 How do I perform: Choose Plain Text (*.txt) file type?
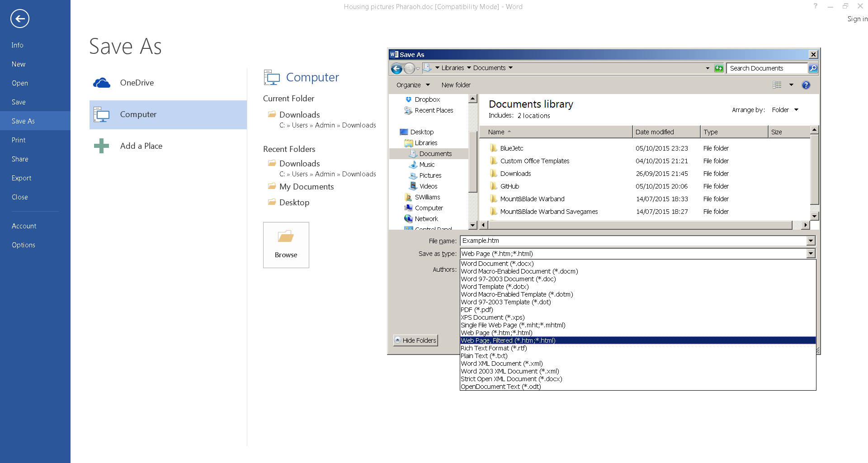coord(638,356)
